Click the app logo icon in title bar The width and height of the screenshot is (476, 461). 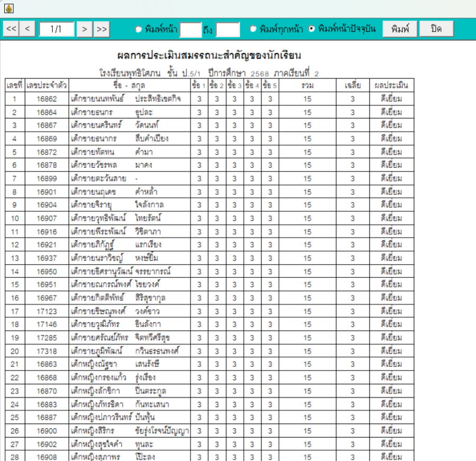[x=8, y=8]
